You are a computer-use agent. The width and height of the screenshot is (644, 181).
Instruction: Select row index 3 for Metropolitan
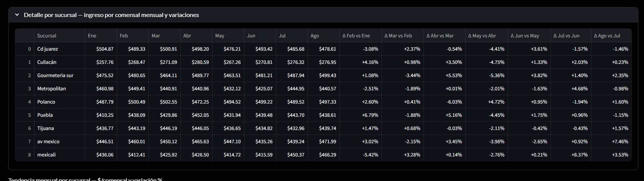point(29,88)
